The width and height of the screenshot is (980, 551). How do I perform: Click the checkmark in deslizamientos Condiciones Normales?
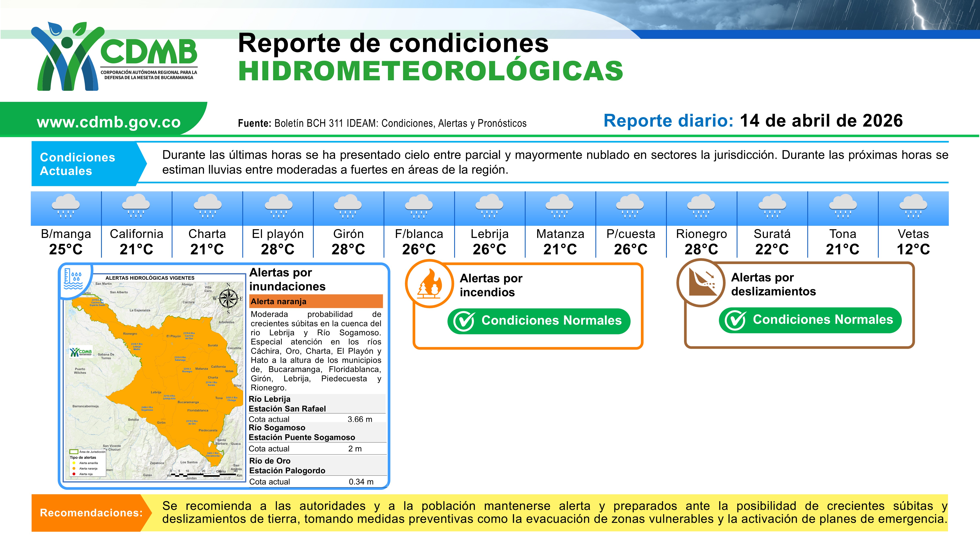(735, 320)
